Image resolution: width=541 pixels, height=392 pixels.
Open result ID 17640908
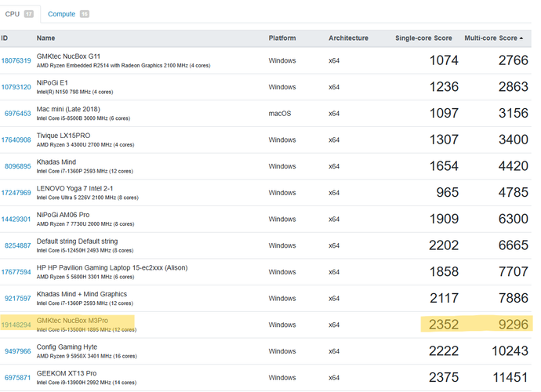(x=16, y=140)
